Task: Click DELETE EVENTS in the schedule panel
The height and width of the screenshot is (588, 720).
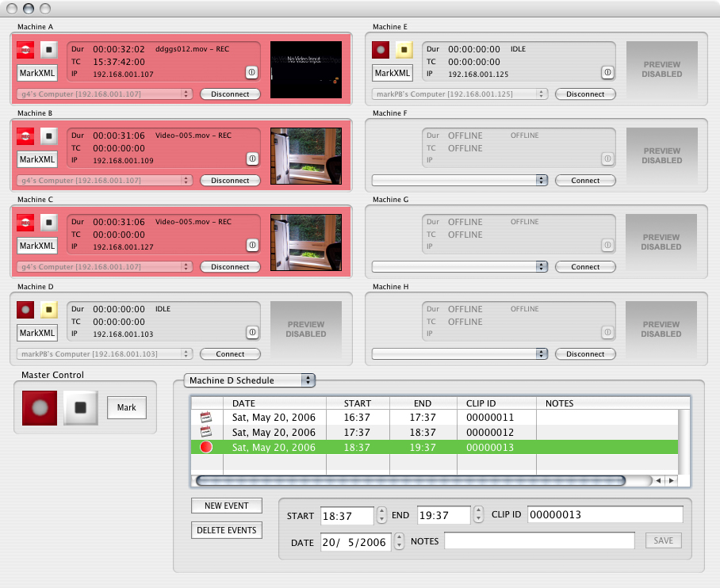Action: [226, 530]
